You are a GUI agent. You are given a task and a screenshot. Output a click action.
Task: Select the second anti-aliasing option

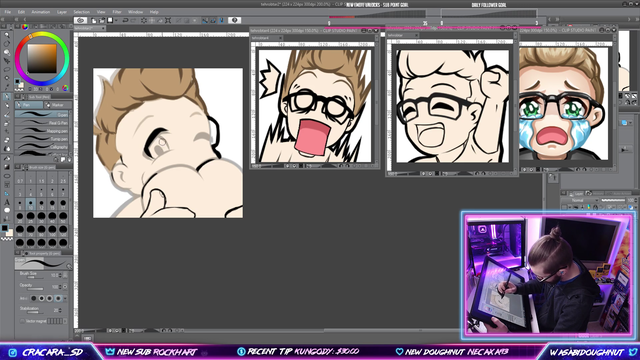coord(42,298)
